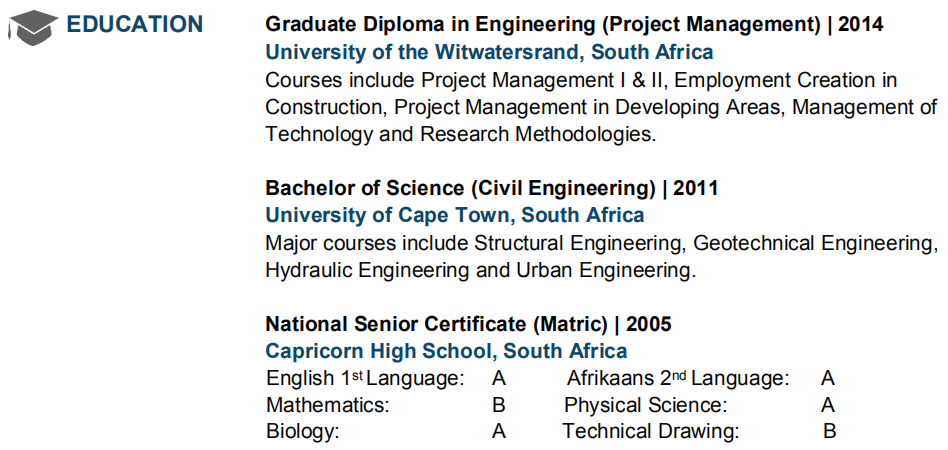Click the A grade next to Biology
This screenshot has width=948, height=450.
pos(498,432)
